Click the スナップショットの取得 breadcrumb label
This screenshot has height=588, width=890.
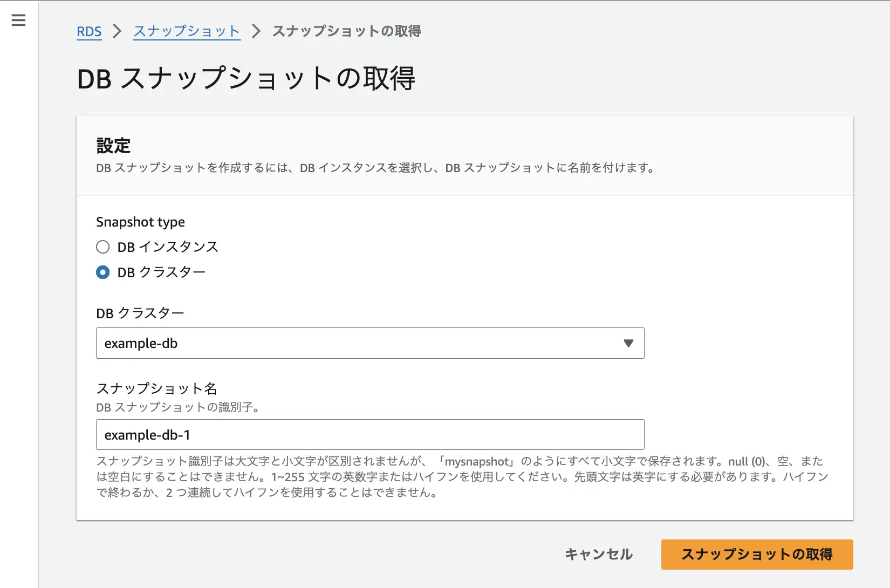(x=347, y=31)
